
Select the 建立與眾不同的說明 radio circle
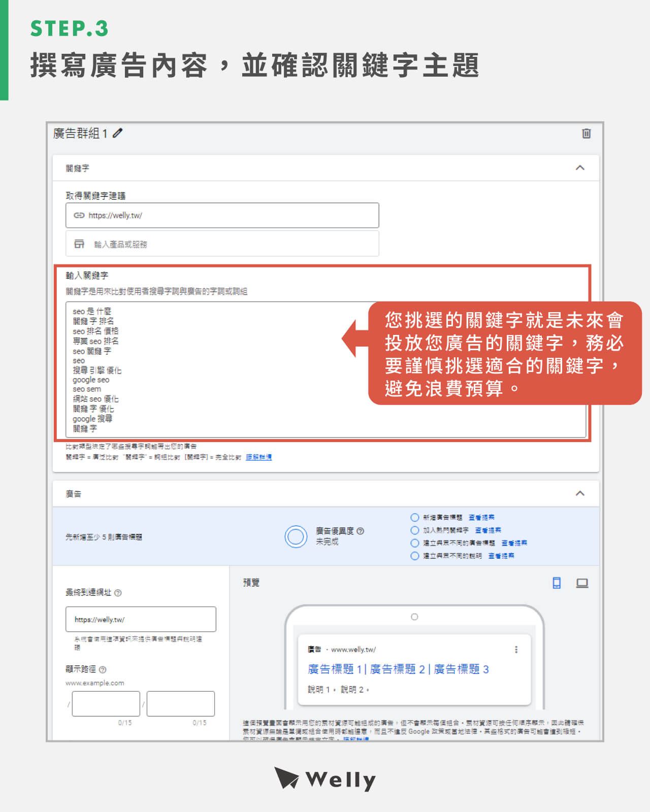(415, 556)
